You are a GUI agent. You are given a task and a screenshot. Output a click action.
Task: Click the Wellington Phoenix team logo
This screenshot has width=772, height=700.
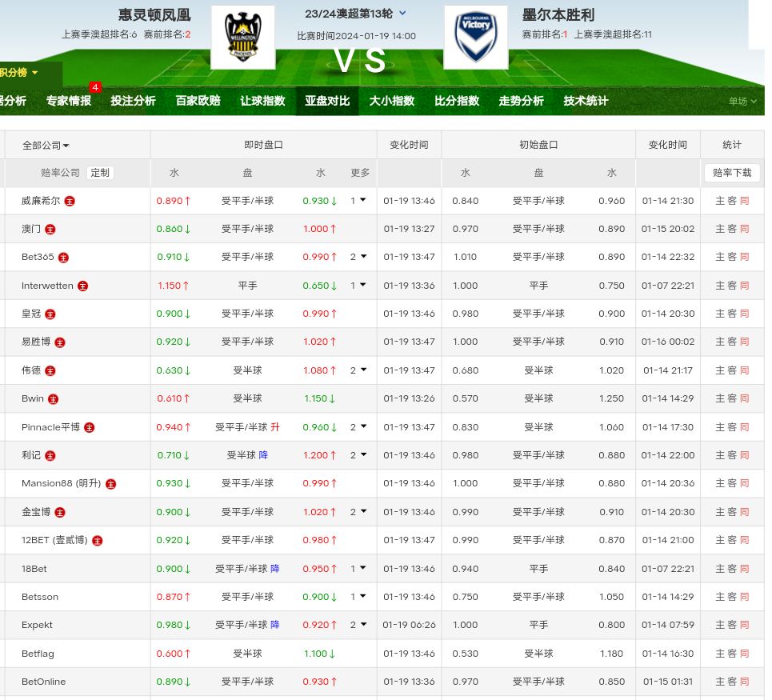point(242,38)
